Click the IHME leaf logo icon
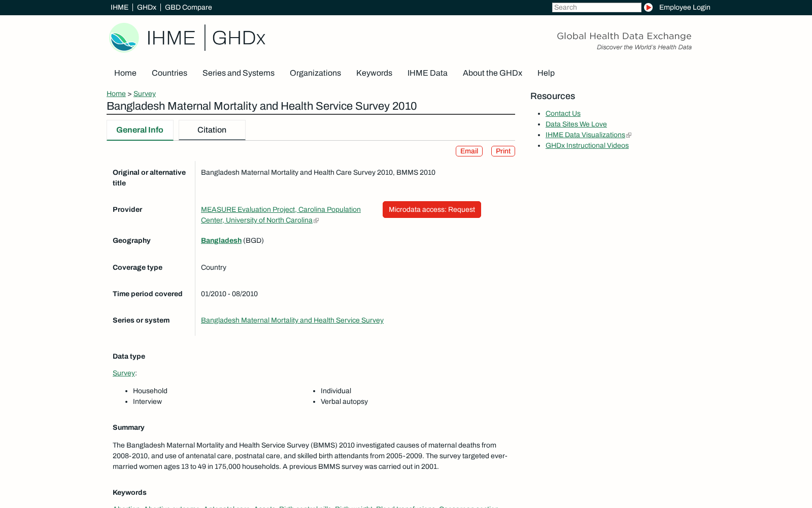Screen dimensions: 812x508 pyautogui.click(x=124, y=38)
